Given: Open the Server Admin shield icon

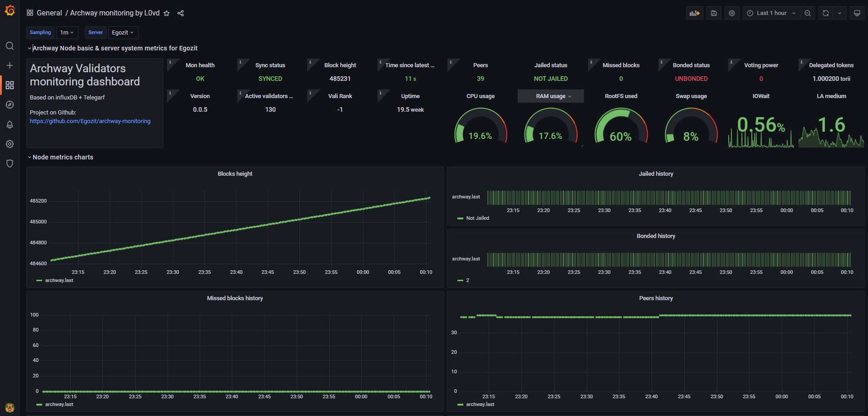Looking at the screenshot, I should tap(10, 163).
